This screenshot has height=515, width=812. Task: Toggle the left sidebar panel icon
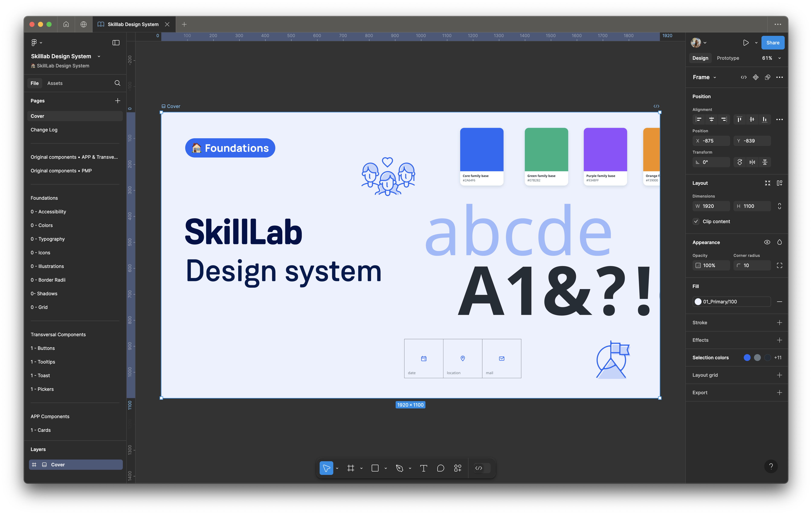[116, 42]
